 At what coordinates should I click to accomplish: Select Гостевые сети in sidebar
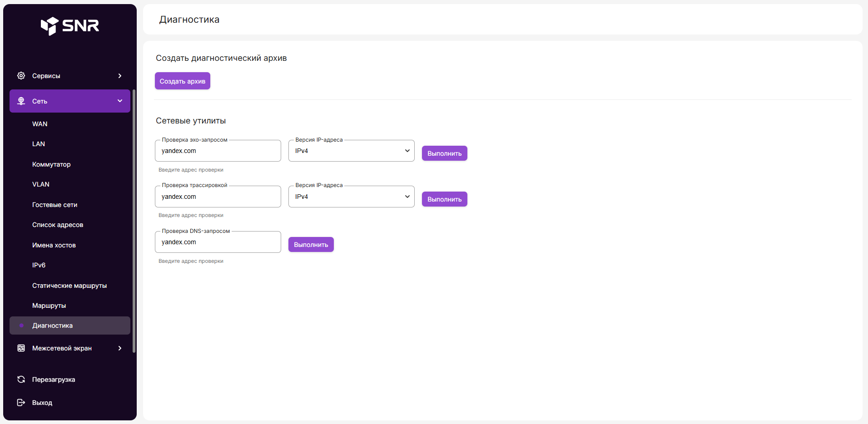click(x=55, y=205)
